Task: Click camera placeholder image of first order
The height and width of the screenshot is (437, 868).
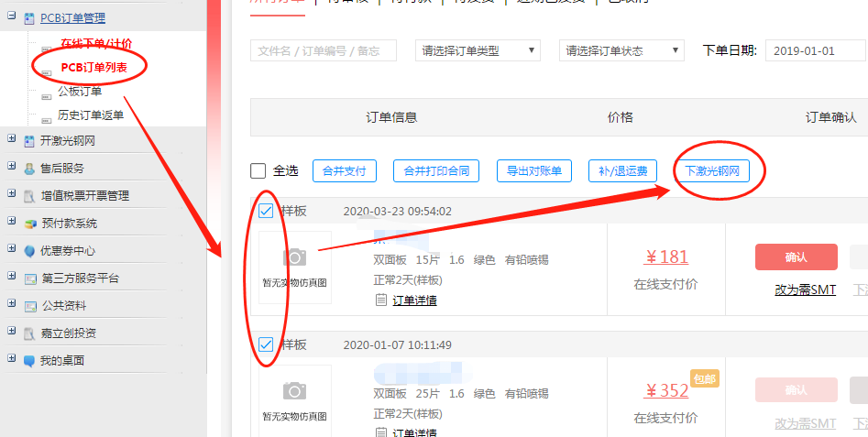Action: coord(294,257)
